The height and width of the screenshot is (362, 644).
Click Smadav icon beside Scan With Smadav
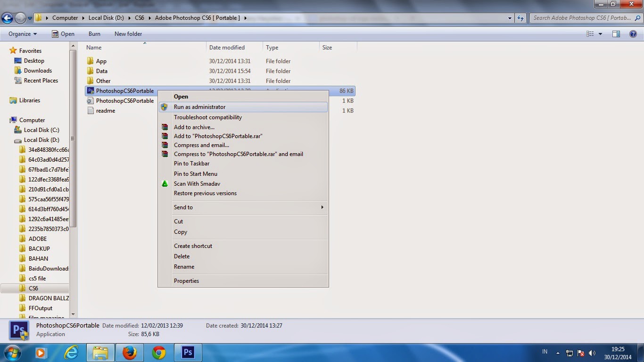(x=165, y=184)
